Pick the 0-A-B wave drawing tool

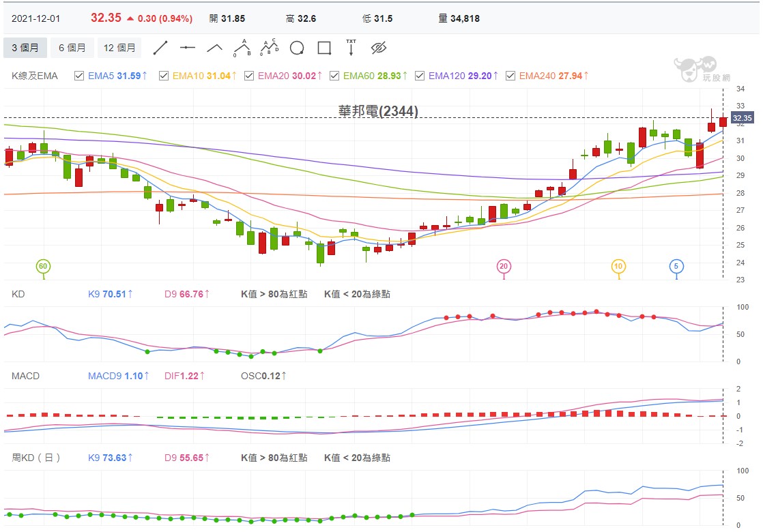[x=242, y=48]
